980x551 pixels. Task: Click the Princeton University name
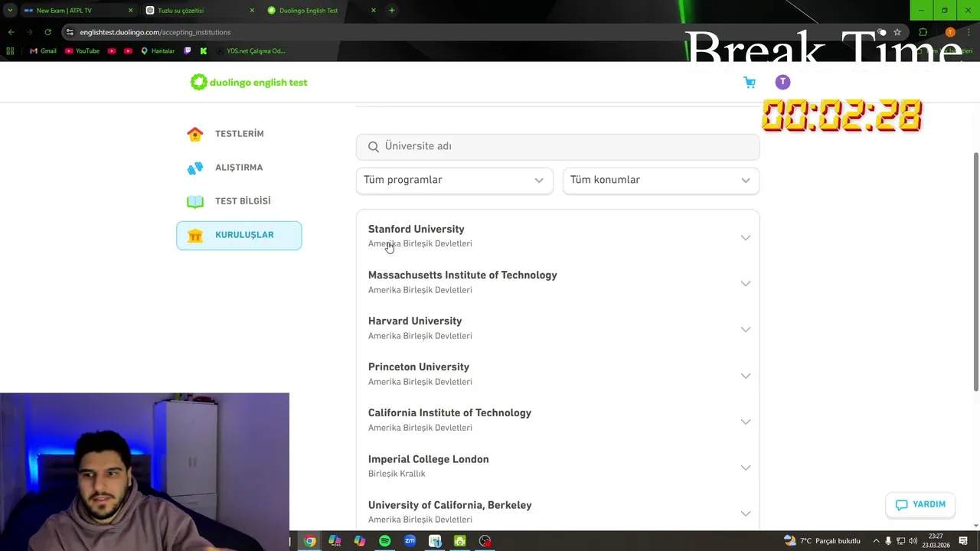coord(418,367)
